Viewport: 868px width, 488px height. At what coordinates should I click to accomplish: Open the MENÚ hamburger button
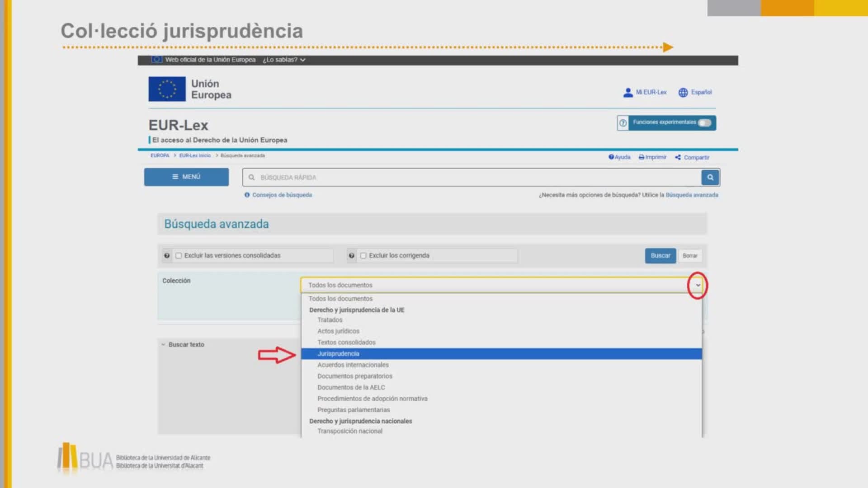pos(186,177)
